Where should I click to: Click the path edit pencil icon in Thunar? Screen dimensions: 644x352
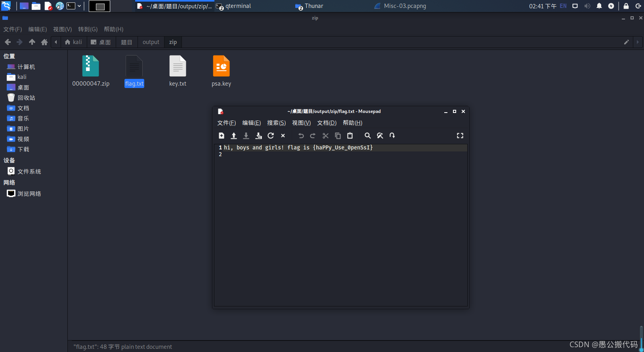[x=627, y=42]
